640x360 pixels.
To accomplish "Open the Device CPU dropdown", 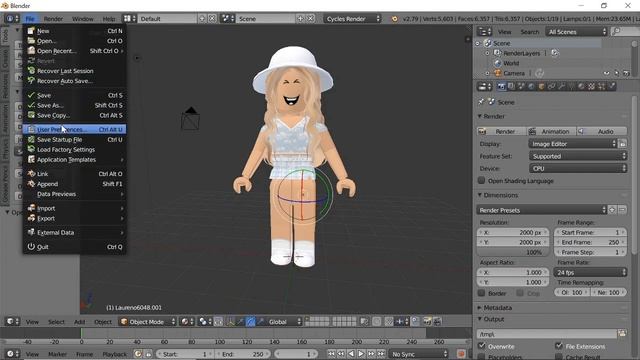I will [x=578, y=169].
